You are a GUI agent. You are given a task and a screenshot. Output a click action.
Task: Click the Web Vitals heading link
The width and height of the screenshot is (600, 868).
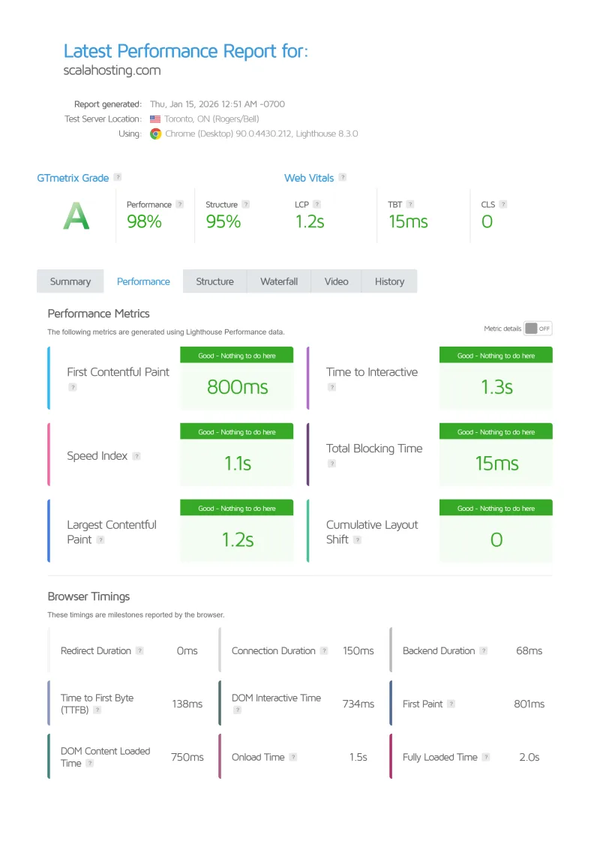pos(309,179)
